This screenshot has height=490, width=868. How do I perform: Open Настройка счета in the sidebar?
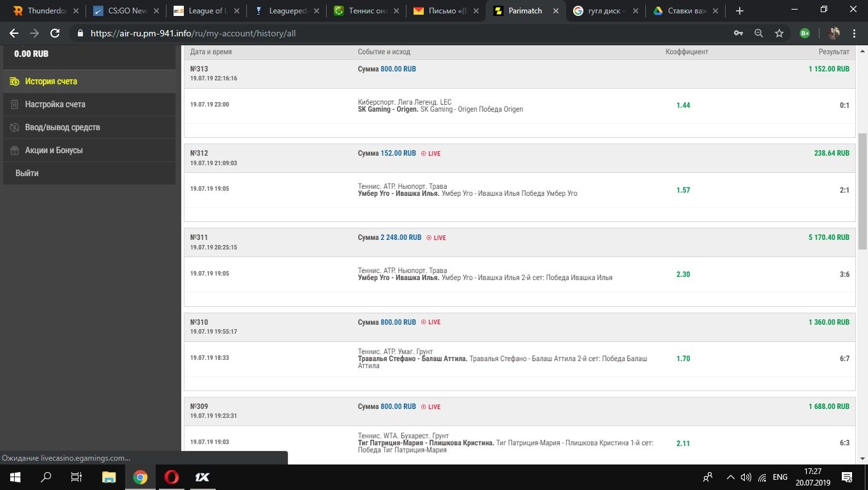pyautogui.click(x=55, y=105)
